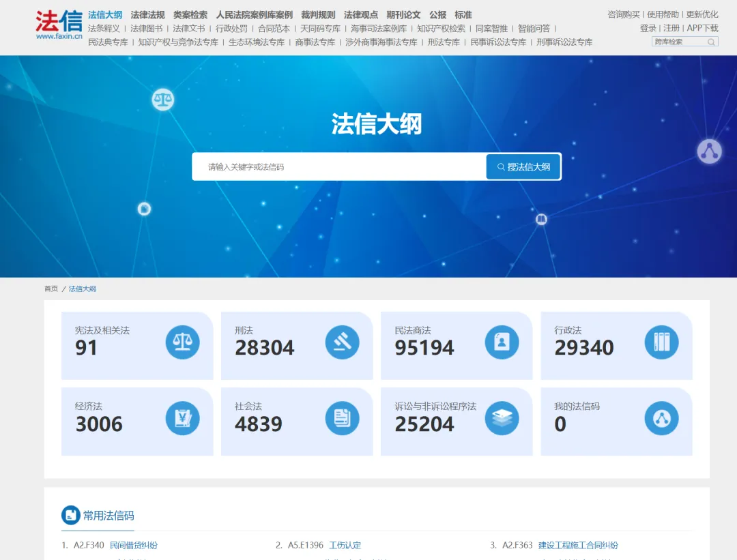The width and height of the screenshot is (737, 560).
Task: Click the books icon on 行政法 card
Action: 661,342
